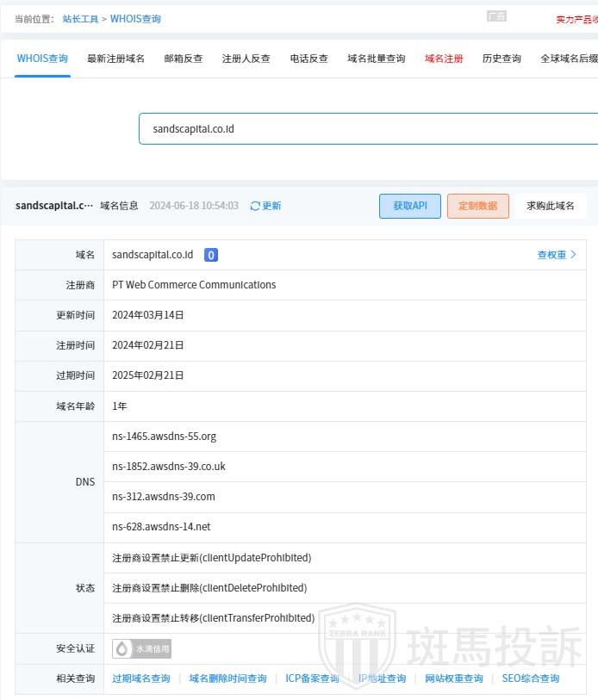Click the 水滴信用 security badge

142,649
